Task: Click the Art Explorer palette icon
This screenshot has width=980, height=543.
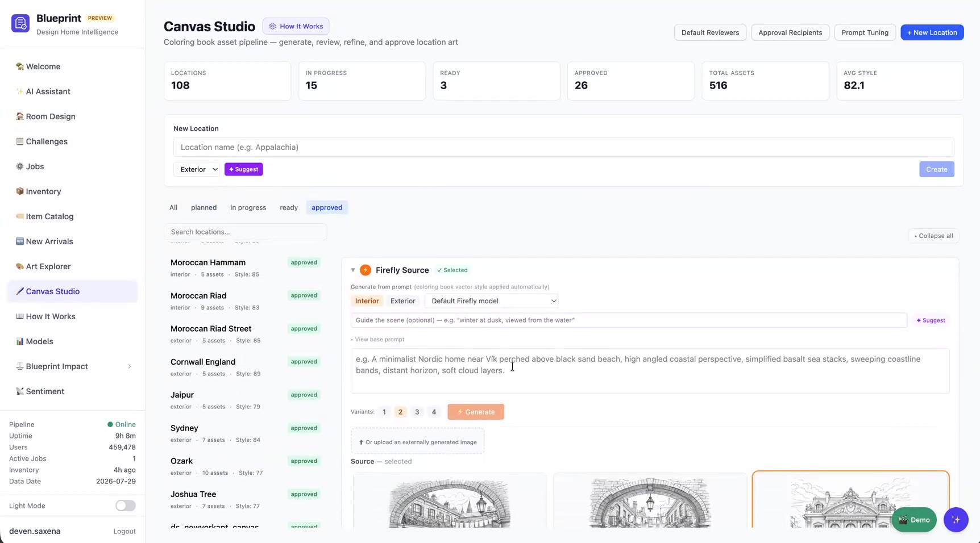Action: (20, 266)
